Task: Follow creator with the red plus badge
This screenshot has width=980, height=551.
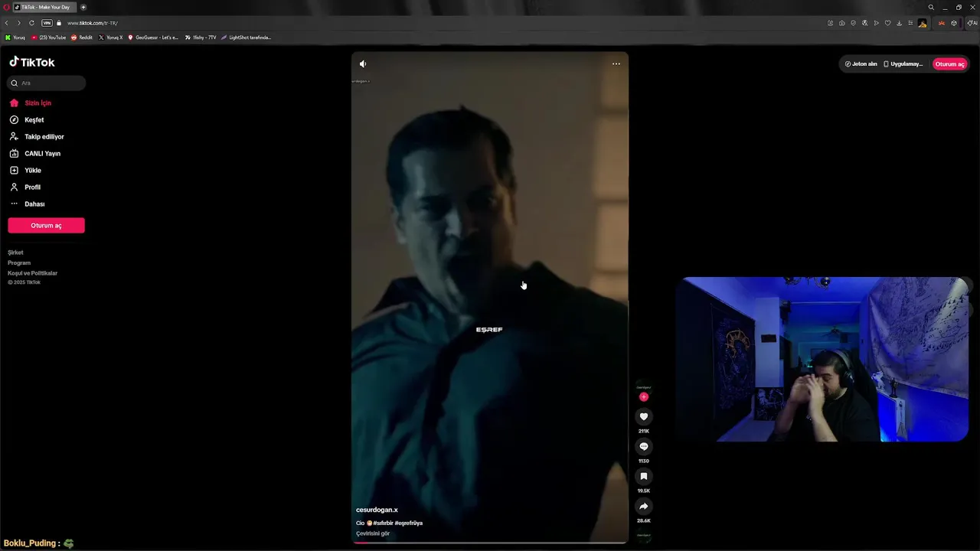Action: point(644,396)
